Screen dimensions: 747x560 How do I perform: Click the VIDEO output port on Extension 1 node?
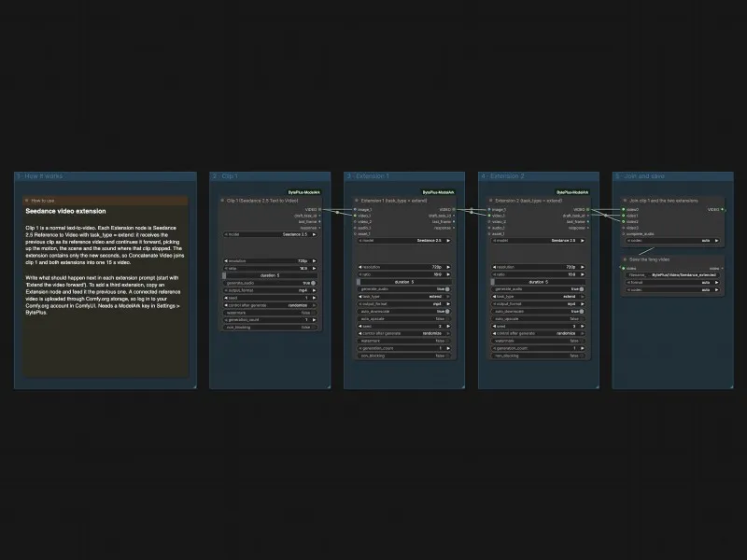coord(454,209)
